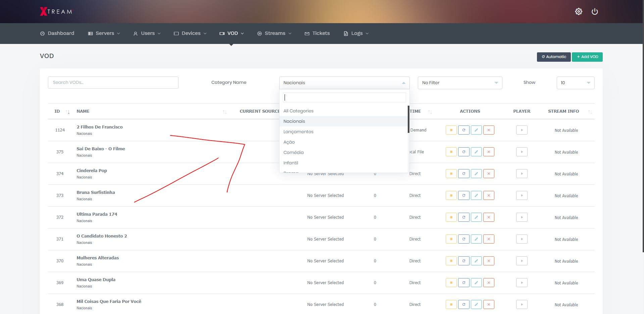Edit the 2 Filhos De Francisco VOD

[476, 130]
